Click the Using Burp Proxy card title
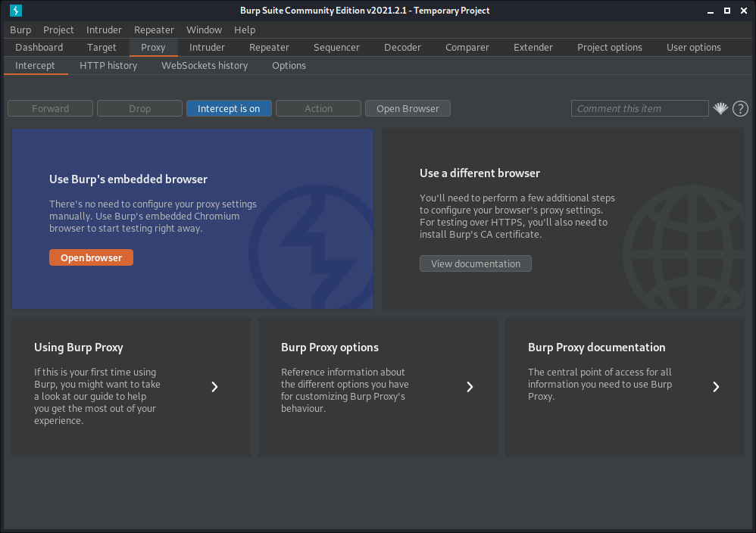Image resolution: width=756 pixels, height=533 pixels. (x=79, y=348)
